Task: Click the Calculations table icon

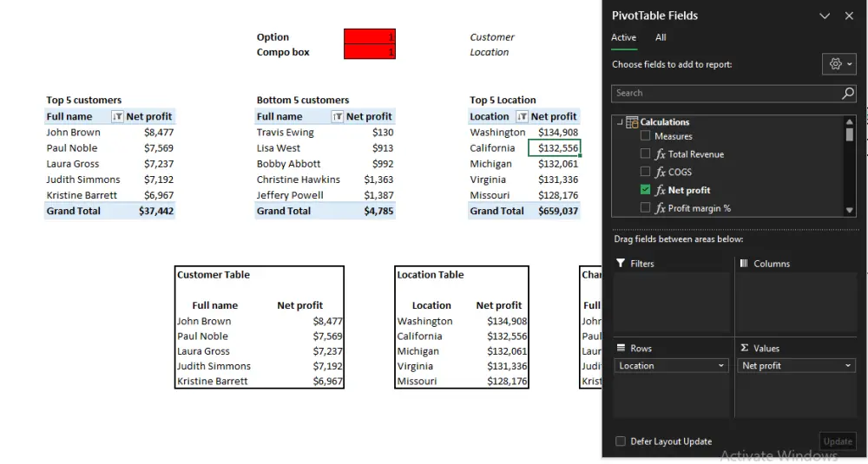Action: point(632,122)
